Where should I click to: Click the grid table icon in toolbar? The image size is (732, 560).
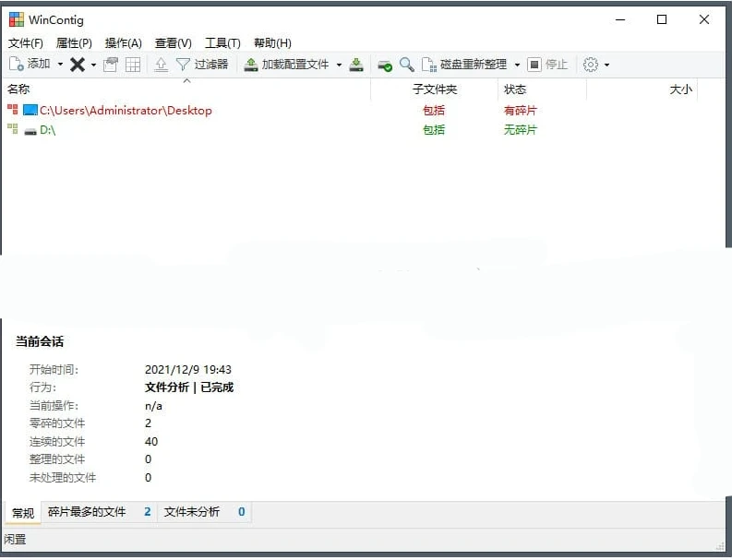click(x=133, y=65)
